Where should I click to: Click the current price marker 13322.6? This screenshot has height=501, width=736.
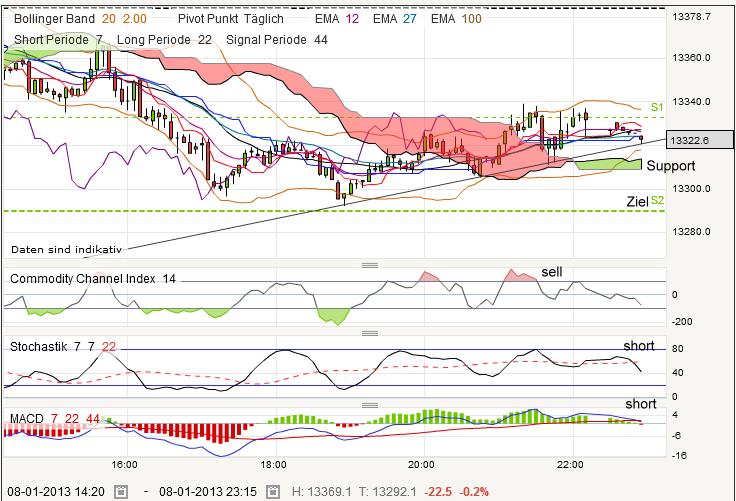tap(699, 140)
